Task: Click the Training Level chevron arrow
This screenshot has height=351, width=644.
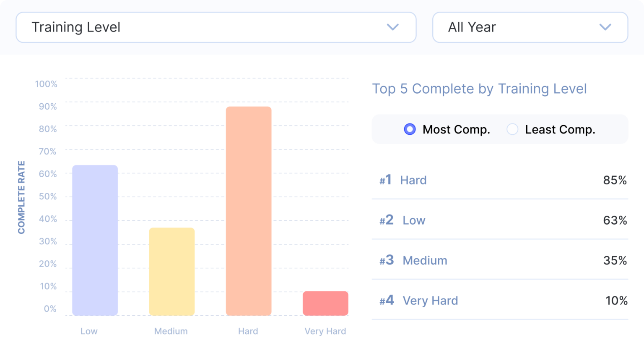Action: pyautogui.click(x=392, y=27)
